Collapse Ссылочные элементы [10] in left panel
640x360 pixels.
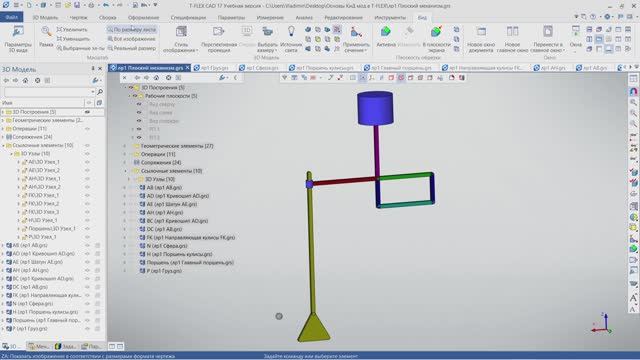(x=3, y=145)
